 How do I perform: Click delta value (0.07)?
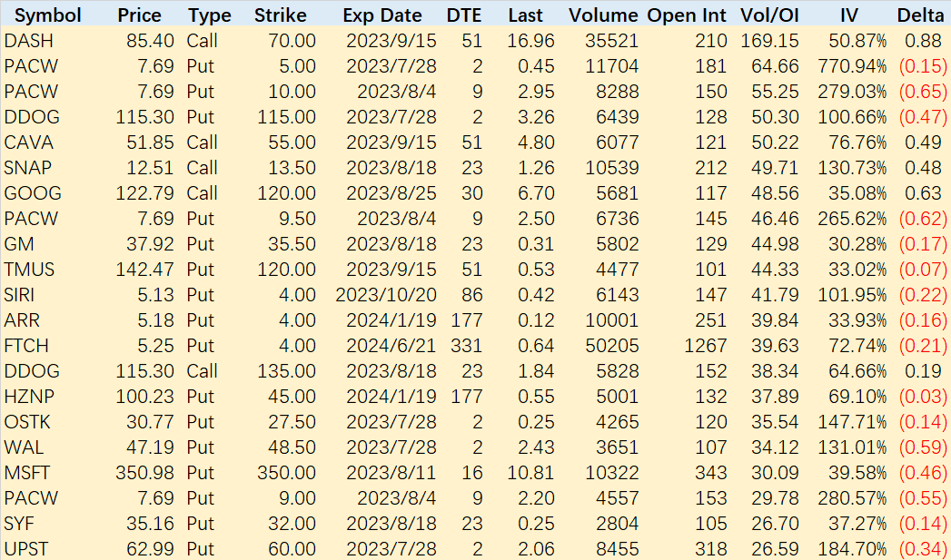tap(923, 270)
